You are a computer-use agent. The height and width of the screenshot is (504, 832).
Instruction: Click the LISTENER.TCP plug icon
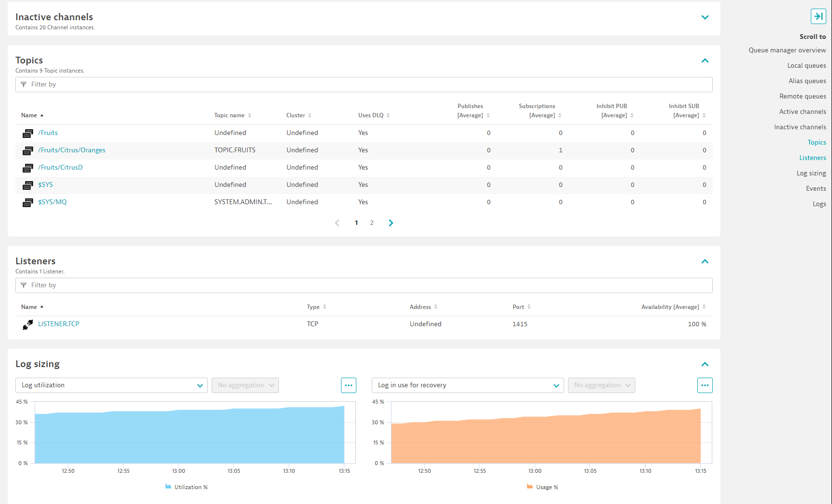pyautogui.click(x=28, y=325)
